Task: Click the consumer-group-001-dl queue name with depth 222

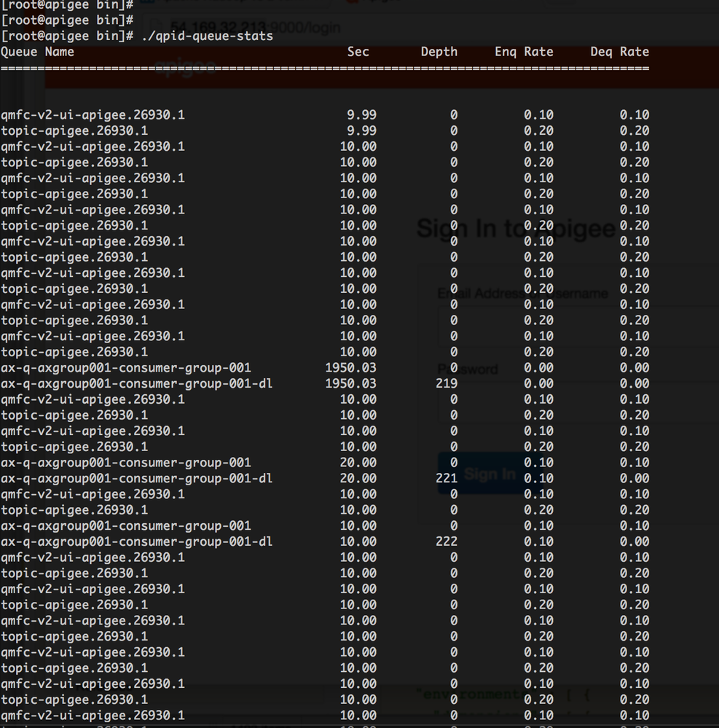Action: pos(136,541)
